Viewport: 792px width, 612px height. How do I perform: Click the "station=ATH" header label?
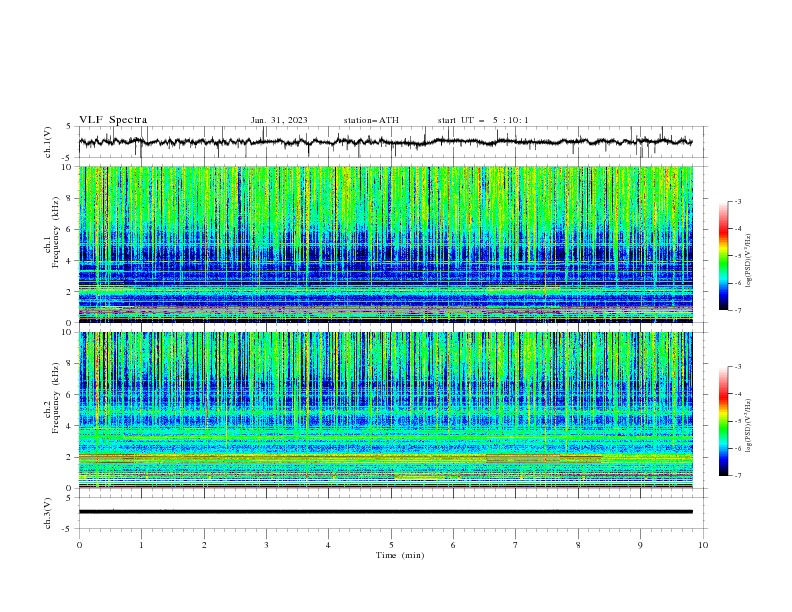(x=371, y=120)
